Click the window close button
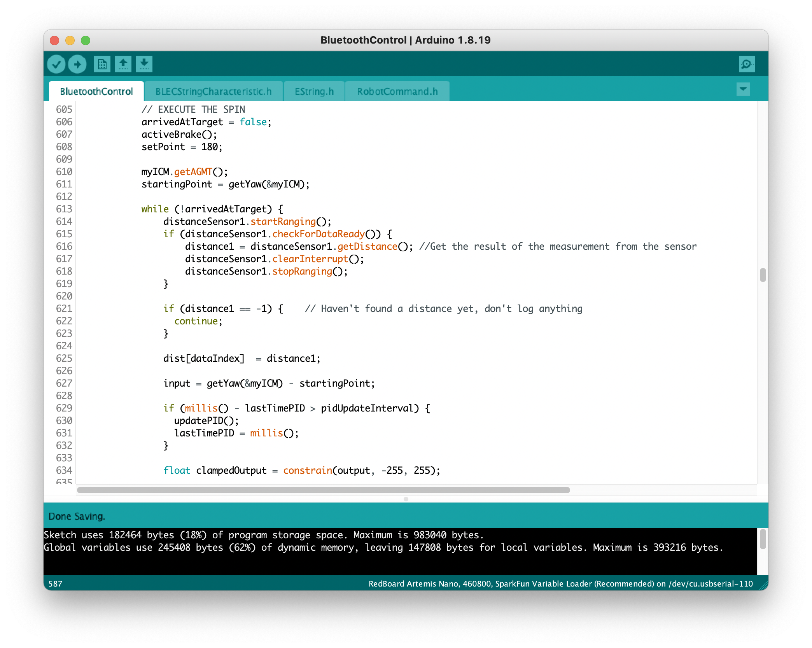The image size is (812, 648). coord(54,40)
